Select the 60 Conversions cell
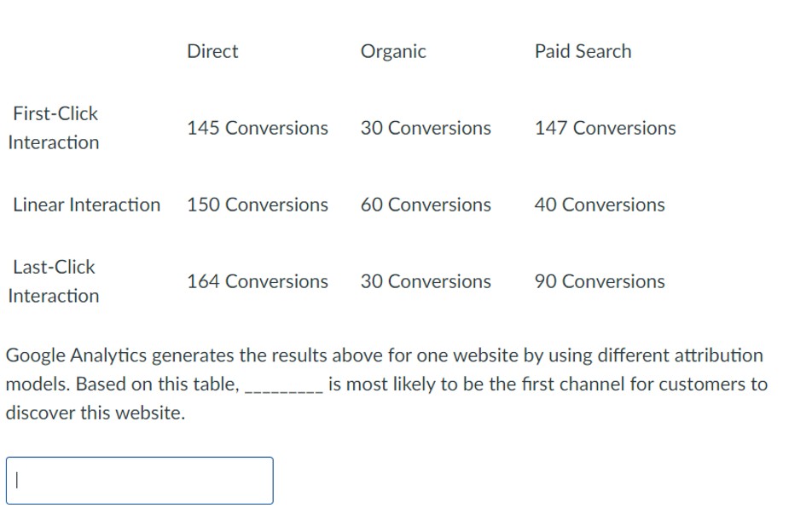Viewport: 812px width, 514px height. point(425,205)
